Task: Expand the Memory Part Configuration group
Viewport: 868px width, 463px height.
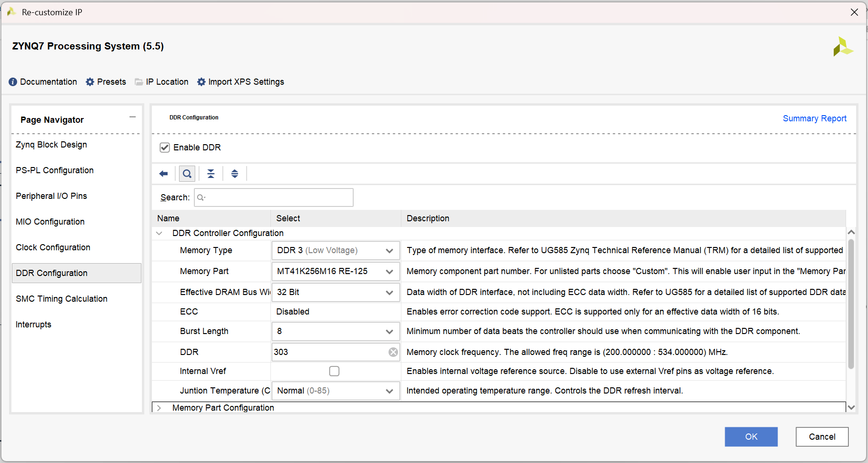Action: (x=159, y=408)
